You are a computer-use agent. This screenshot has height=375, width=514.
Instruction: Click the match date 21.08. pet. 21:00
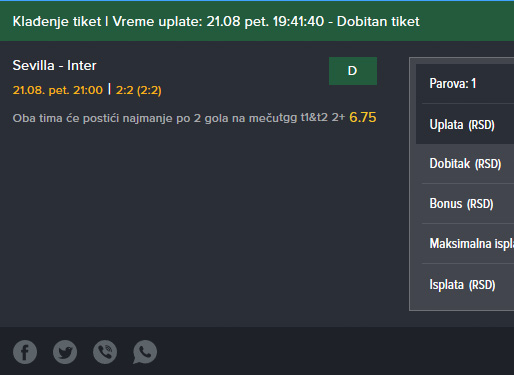tap(58, 90)
